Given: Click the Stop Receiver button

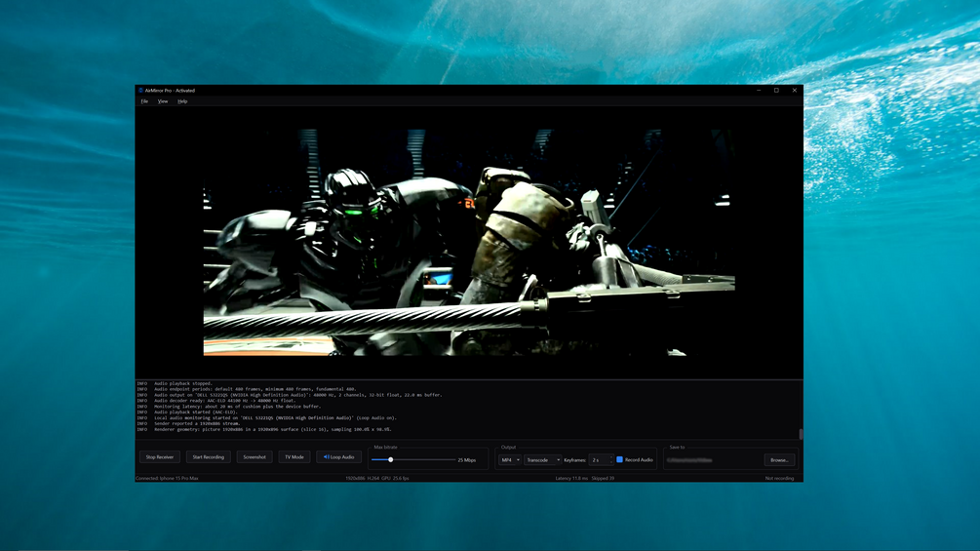Looking at the screenshot, I should pyautogui.click(x=160, y=457).
